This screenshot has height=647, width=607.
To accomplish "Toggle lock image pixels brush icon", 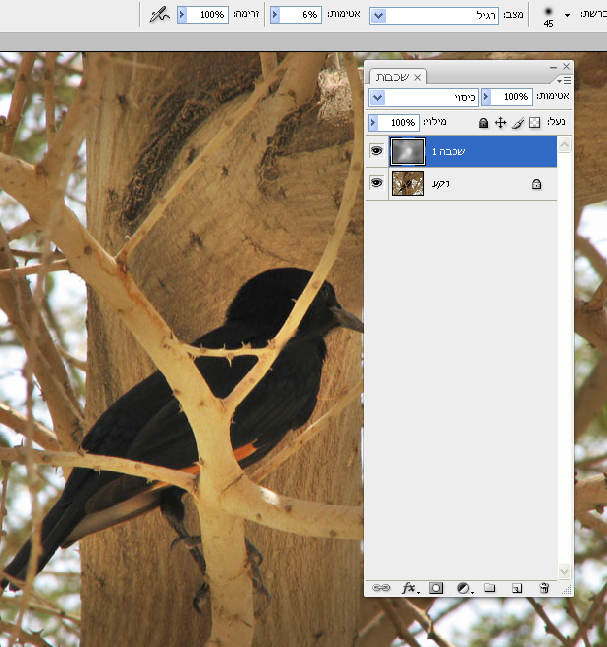I will (518, 123).
